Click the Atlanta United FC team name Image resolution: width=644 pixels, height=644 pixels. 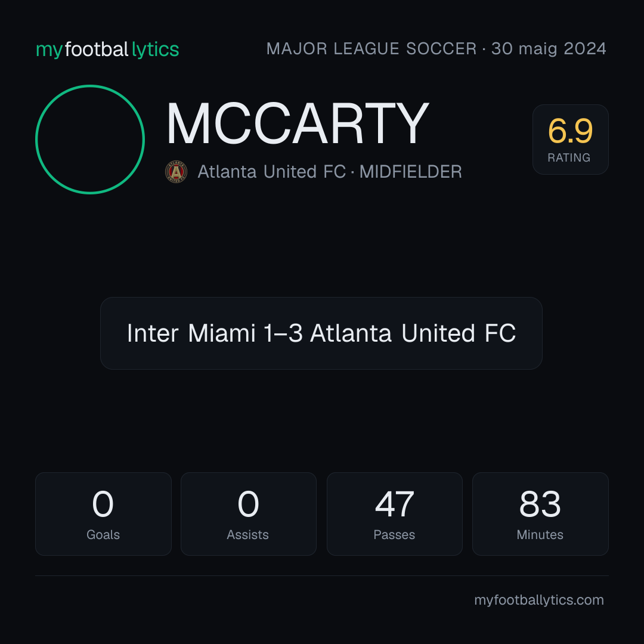tap(271, 172)
